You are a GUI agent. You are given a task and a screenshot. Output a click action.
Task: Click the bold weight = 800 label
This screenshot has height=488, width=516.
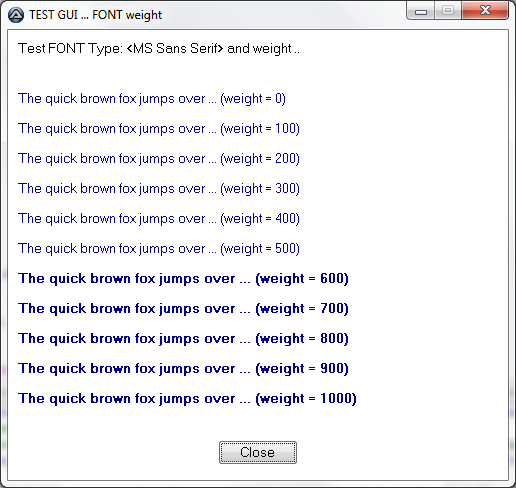pos(183,339)
